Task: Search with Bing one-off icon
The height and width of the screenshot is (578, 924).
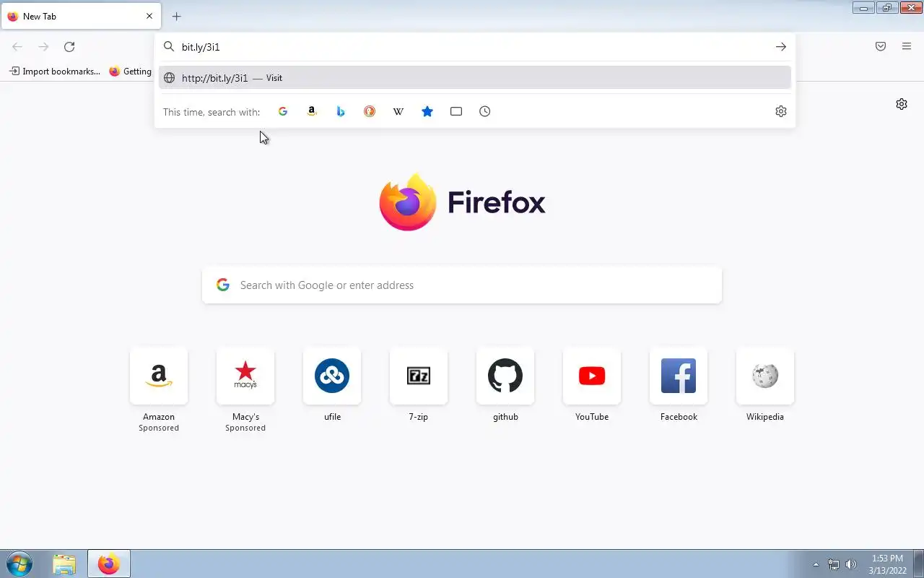Action: click(341, 111)
